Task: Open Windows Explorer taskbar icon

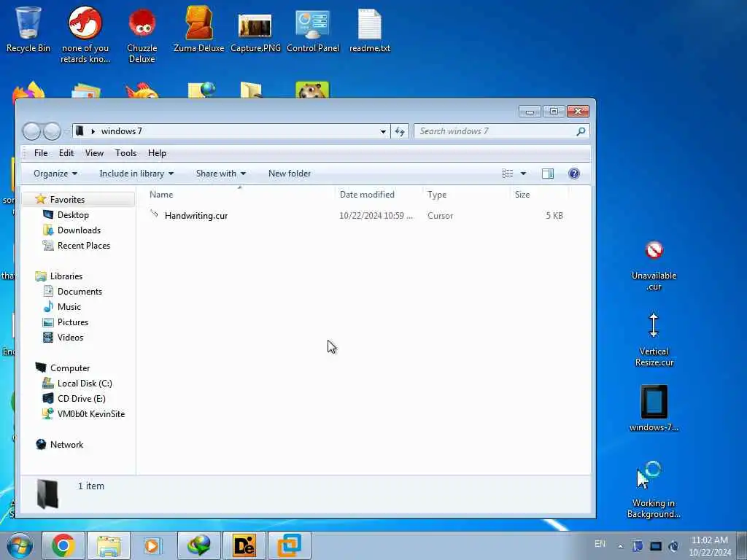Action: coord(109,545)
